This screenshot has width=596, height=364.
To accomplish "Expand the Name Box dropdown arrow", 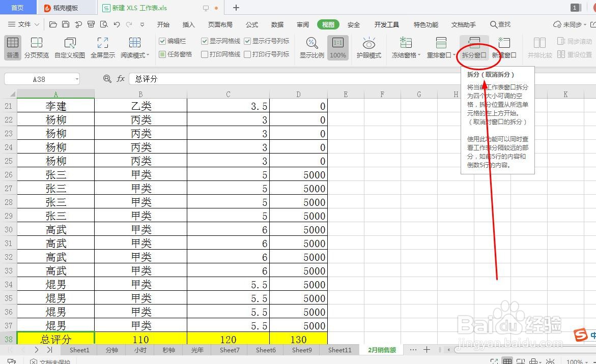I will [x=77, y=79].
